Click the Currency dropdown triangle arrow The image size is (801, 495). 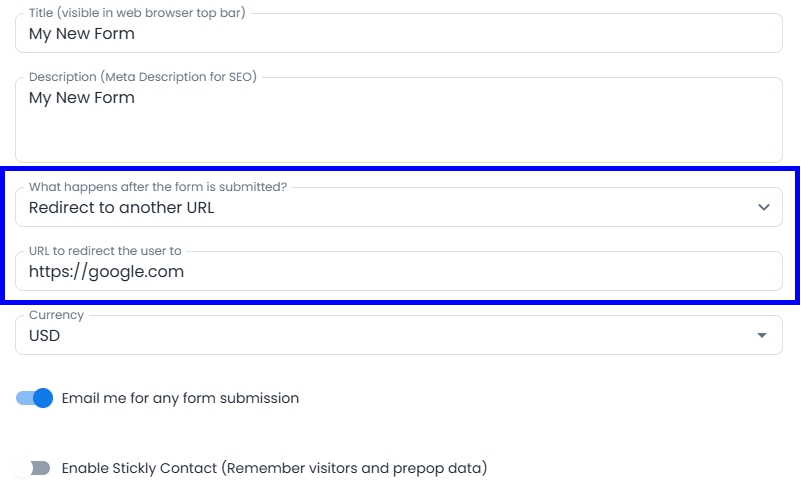point(762,335)
